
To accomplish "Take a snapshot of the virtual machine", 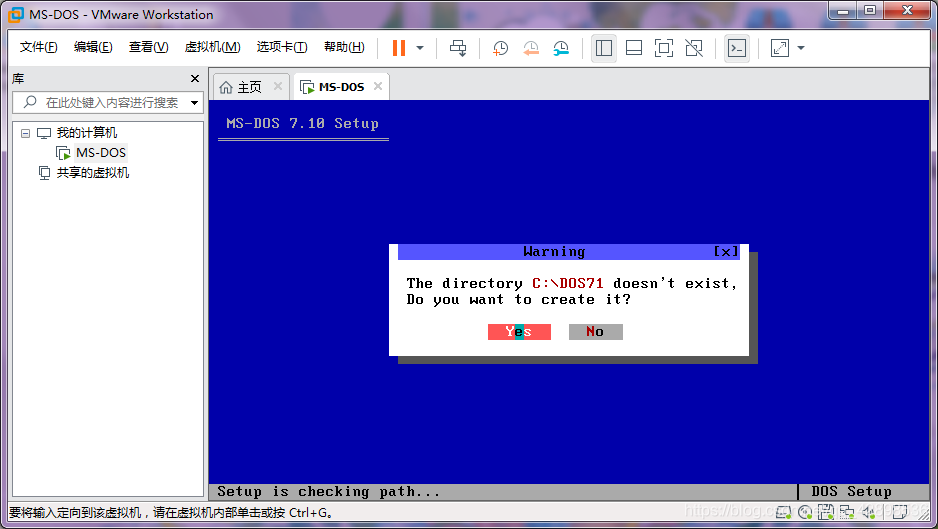I will (x=500, y=48).
